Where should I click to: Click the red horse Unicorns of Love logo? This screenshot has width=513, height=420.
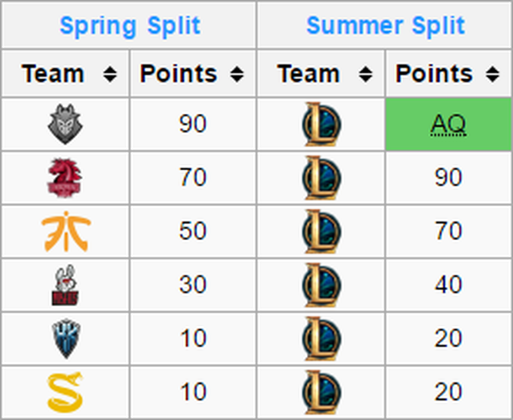(65, 178)
